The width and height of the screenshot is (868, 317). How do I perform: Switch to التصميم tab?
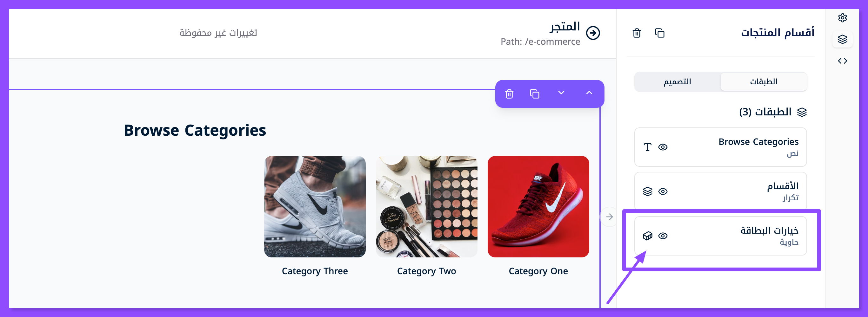pyautogui.click(x=677, y=82)
